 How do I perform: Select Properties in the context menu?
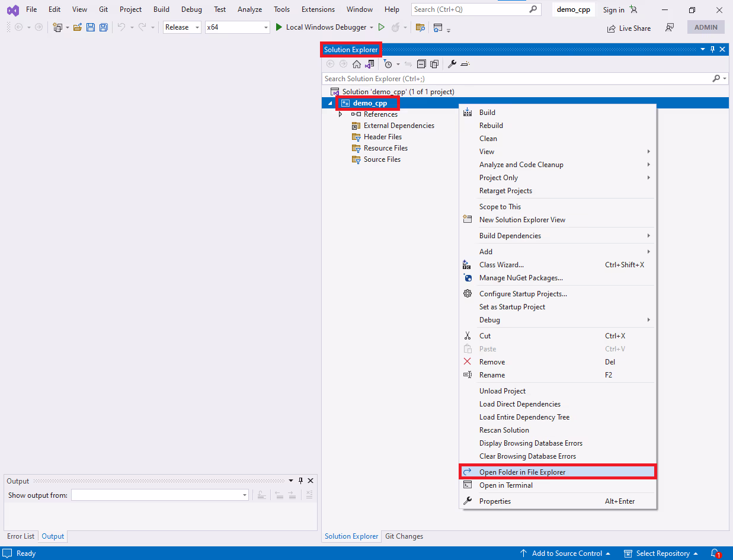[x=557, y=501]
